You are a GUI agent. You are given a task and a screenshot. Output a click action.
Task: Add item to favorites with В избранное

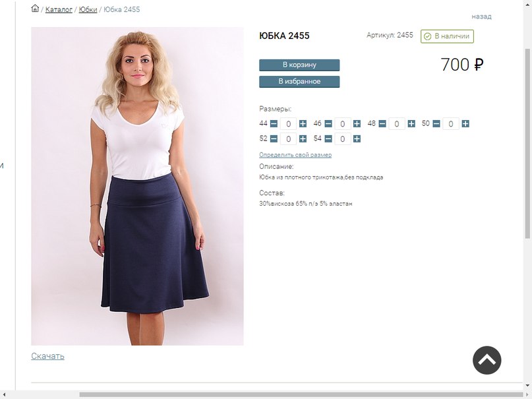[x=299, y=82]
